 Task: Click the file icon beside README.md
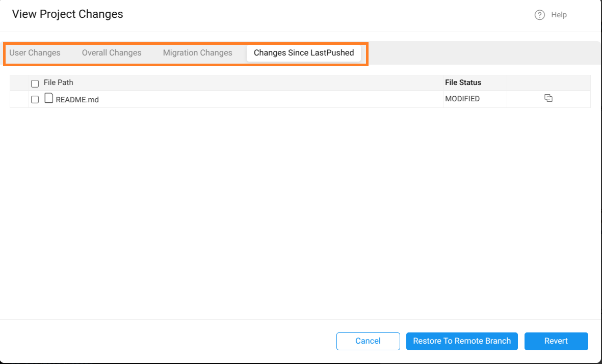48,98
